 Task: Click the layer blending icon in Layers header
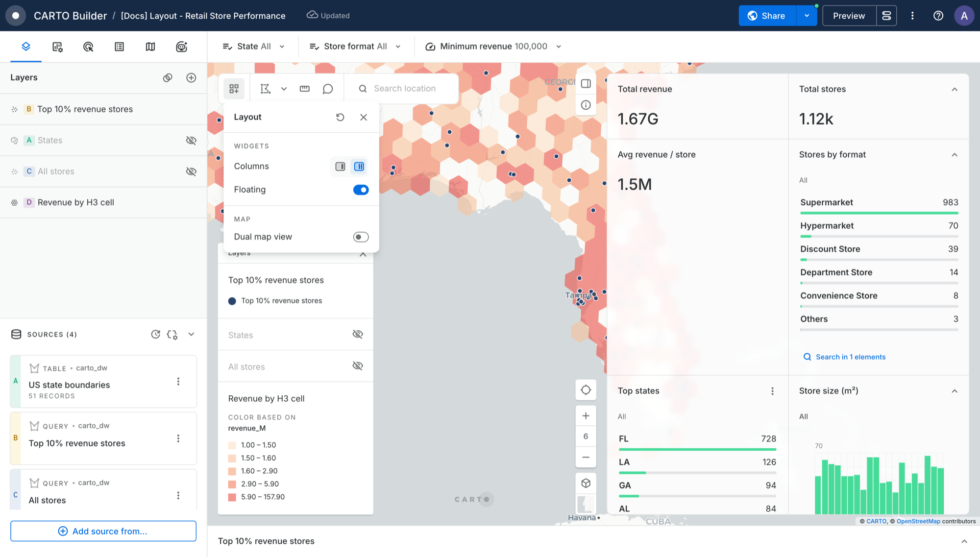click(168, 77)
